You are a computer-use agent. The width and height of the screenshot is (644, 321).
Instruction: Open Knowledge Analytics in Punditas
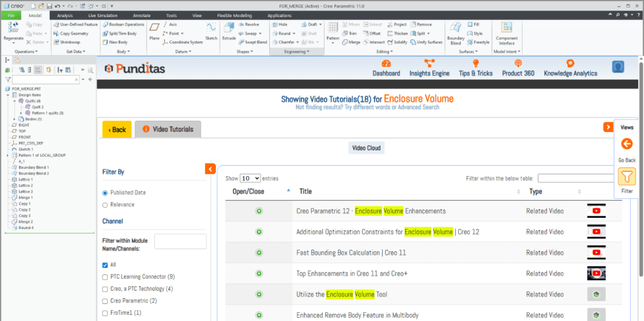[570, 64]
